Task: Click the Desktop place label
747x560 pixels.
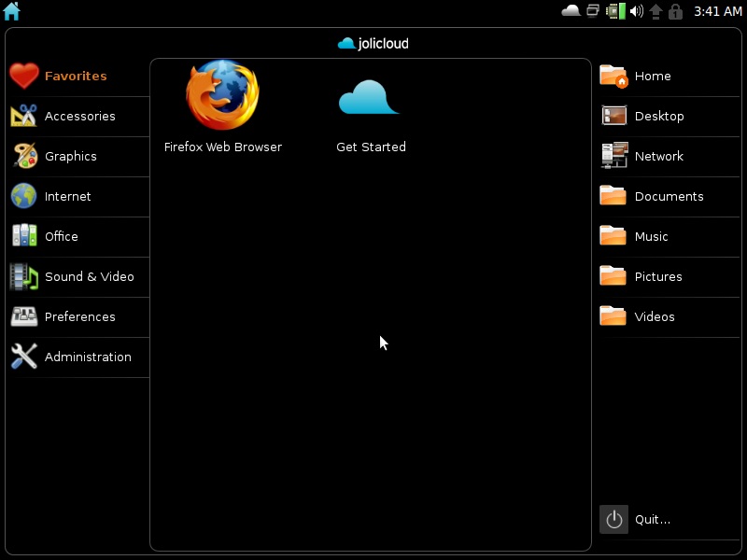Action: [x=659, y=116]
